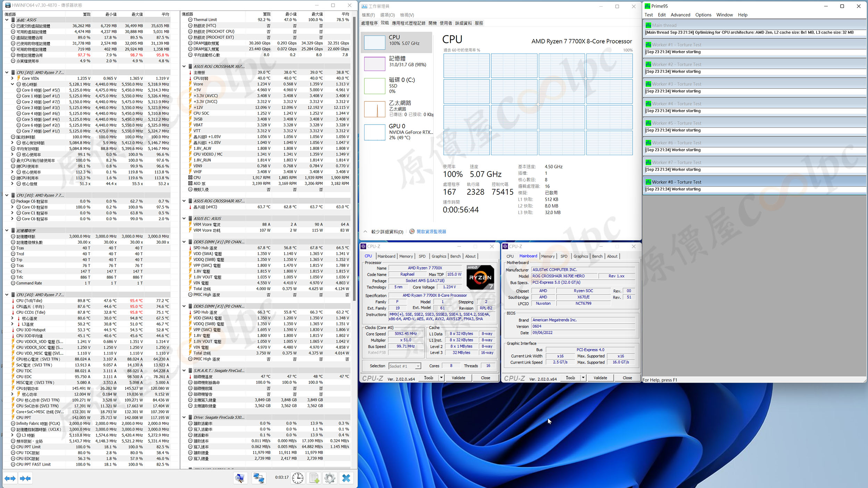The height and width of the screenshot is (488, 868).
Task: Open Tools dropdown arrow in left CPU-Z window
Action: point(441,378)
